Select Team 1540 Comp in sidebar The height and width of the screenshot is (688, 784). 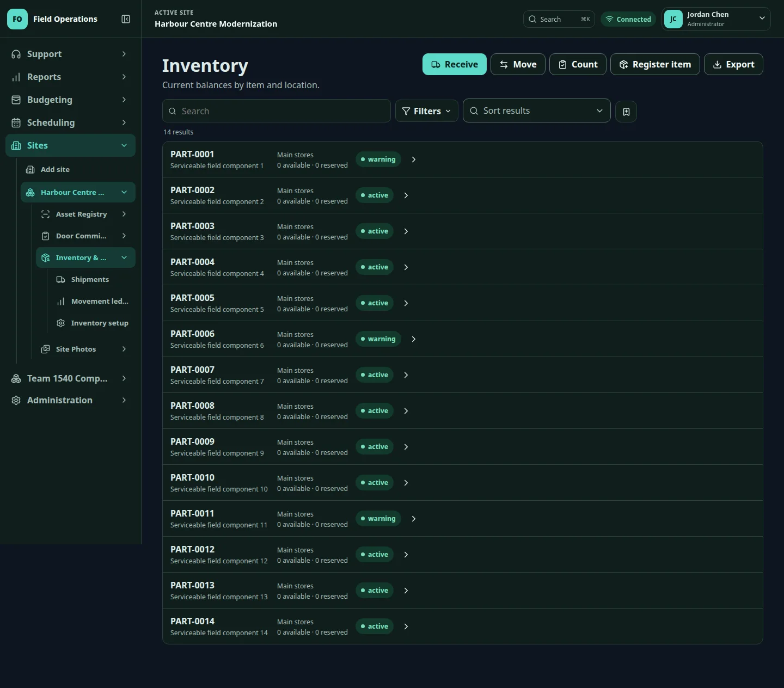pos(70,378)
